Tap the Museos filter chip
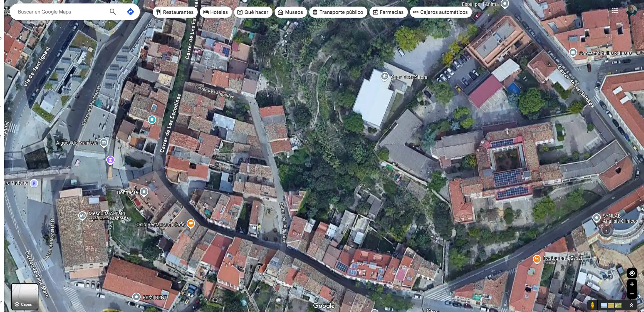The width and height of the screenshot is (644, 312). click(290, 12)
